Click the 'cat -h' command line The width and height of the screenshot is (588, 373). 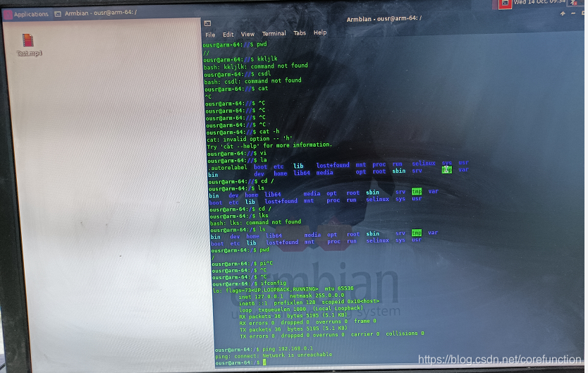pos(243,133)
